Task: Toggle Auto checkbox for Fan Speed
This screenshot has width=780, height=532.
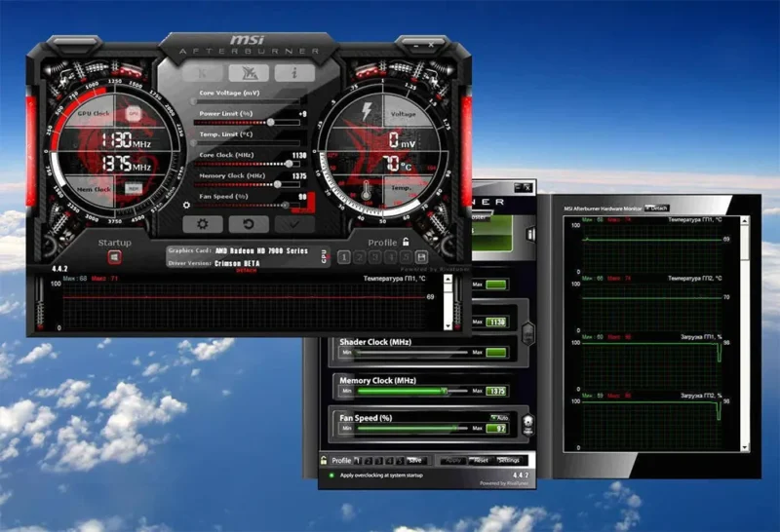Action: (499, 418)
